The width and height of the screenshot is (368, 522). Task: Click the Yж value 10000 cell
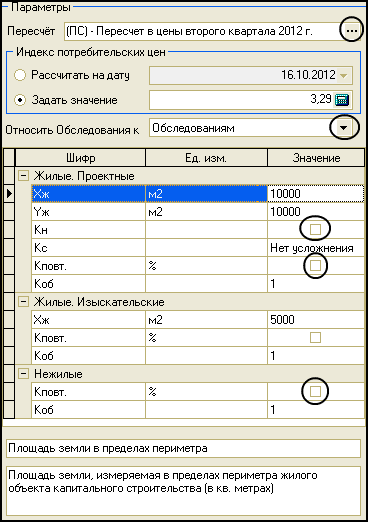click(316, 212)
